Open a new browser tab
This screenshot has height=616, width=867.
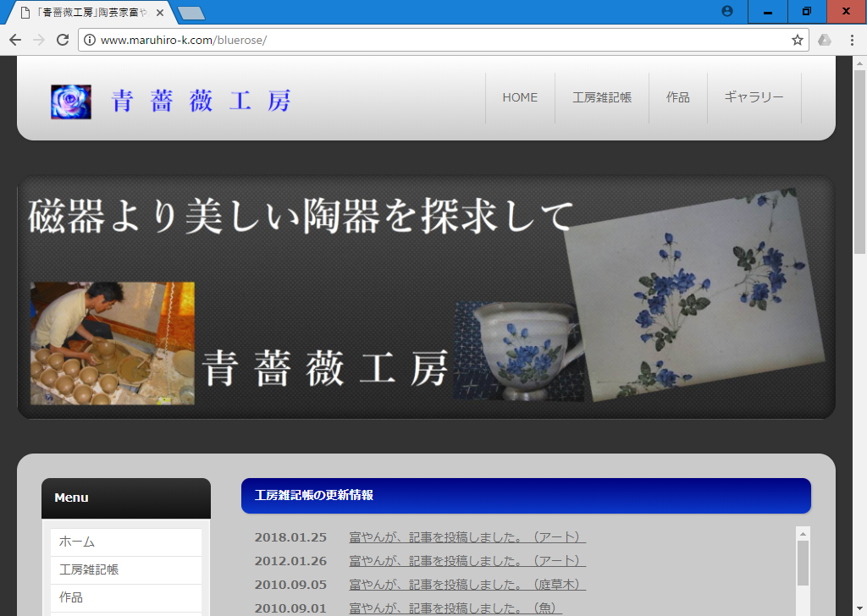click(x=192, y=13)
